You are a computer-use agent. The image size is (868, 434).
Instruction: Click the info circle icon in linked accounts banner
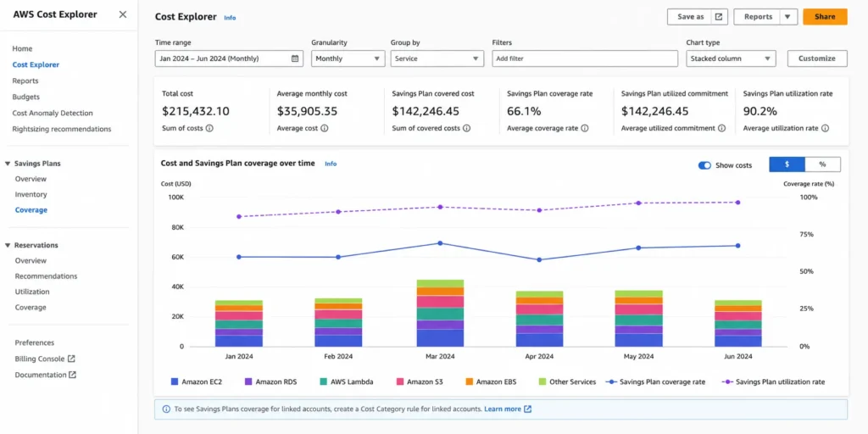(x=167, y=409)
